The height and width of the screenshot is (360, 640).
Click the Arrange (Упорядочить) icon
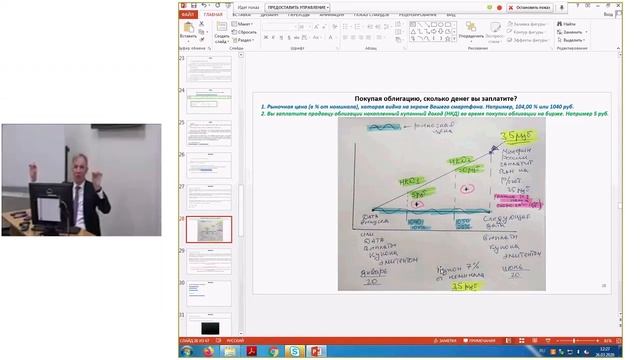pyautogui.click(x=471, y=27)
